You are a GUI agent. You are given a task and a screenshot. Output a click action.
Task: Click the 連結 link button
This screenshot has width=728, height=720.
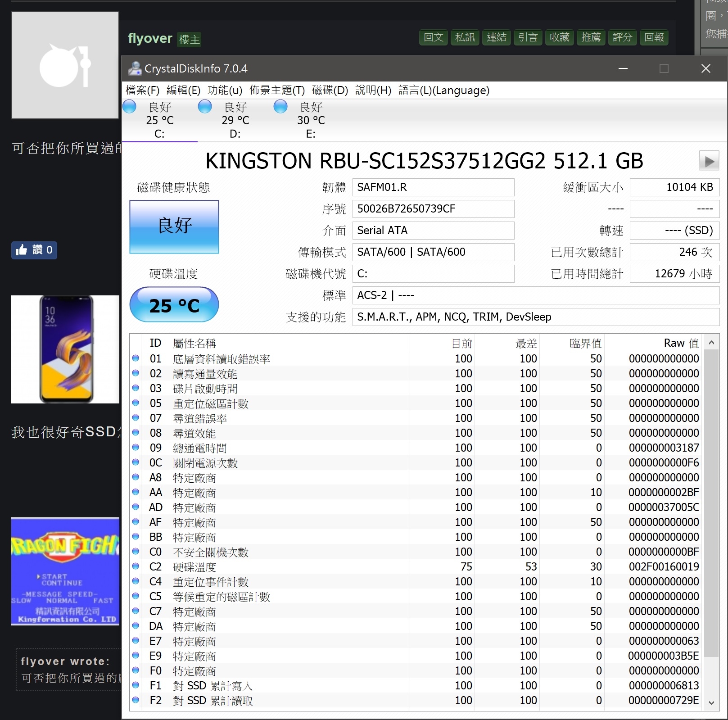497,37
